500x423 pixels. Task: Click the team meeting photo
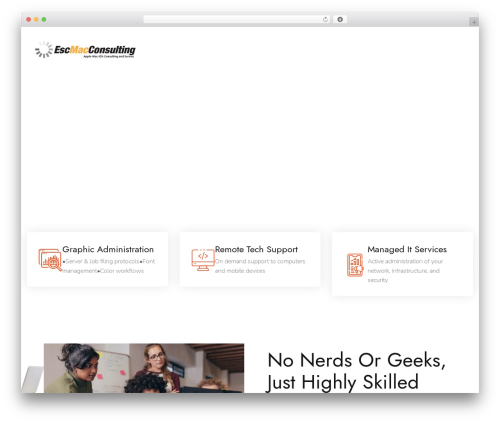point(144,368)
